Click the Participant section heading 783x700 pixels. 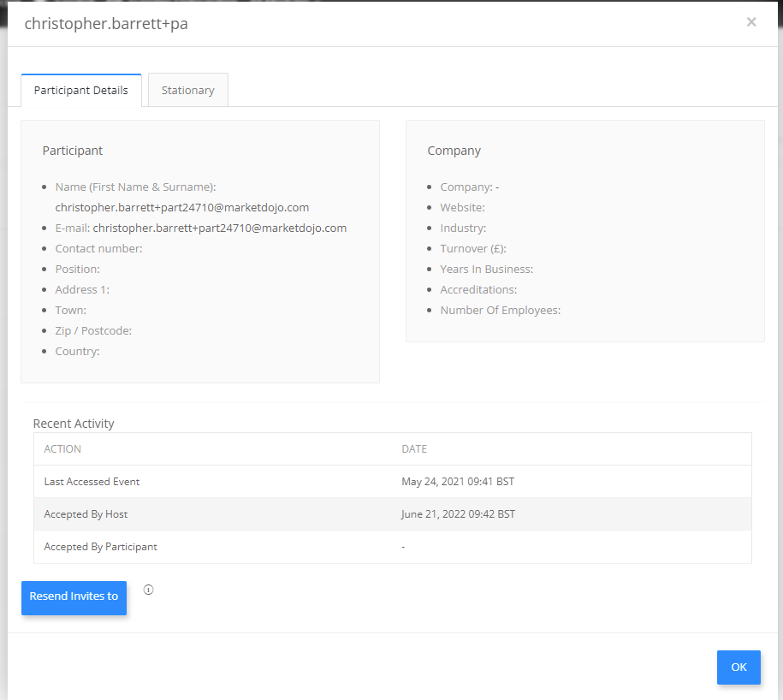coord(73,151)
